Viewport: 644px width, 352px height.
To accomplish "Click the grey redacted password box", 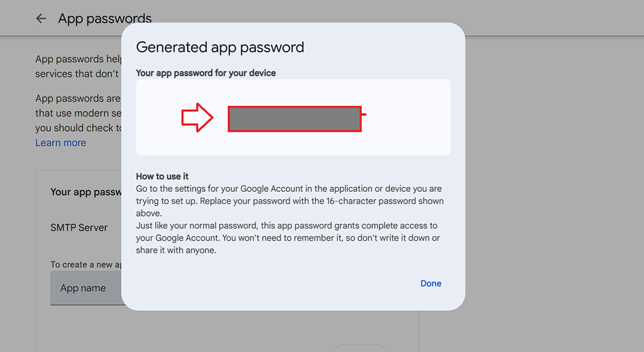I will [x=294, y=119].
